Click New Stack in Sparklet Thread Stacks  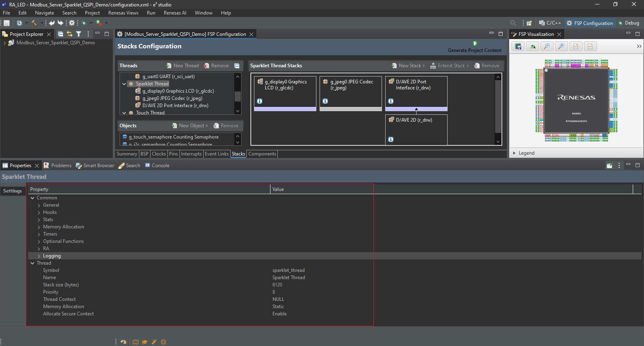click(x=408, y=66)
